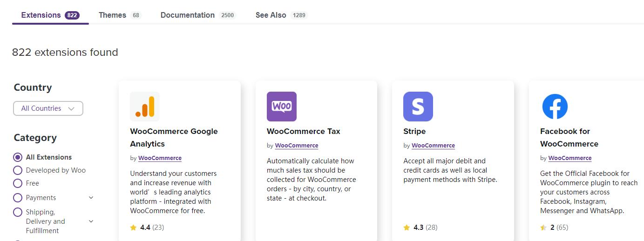This screenshot has width=644, height=241.
Task: Open the All Countries dropdown
Action: pyautogui.click(x=48, y=108)
